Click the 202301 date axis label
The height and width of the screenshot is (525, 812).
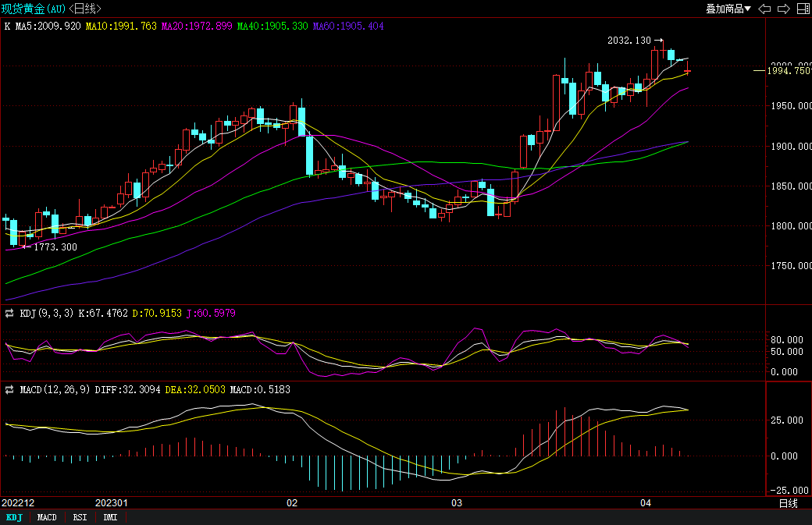pos(111,503)
